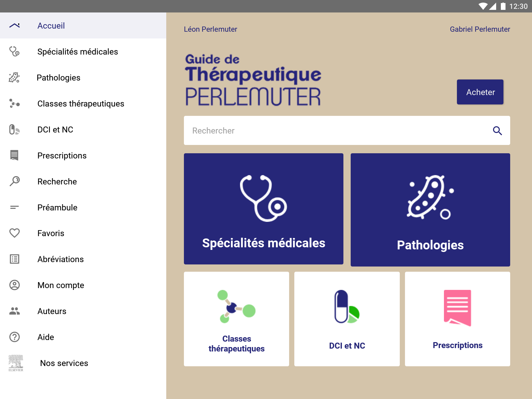
Task: Open the DCI et NC card label
Action: tap(347, 345)
